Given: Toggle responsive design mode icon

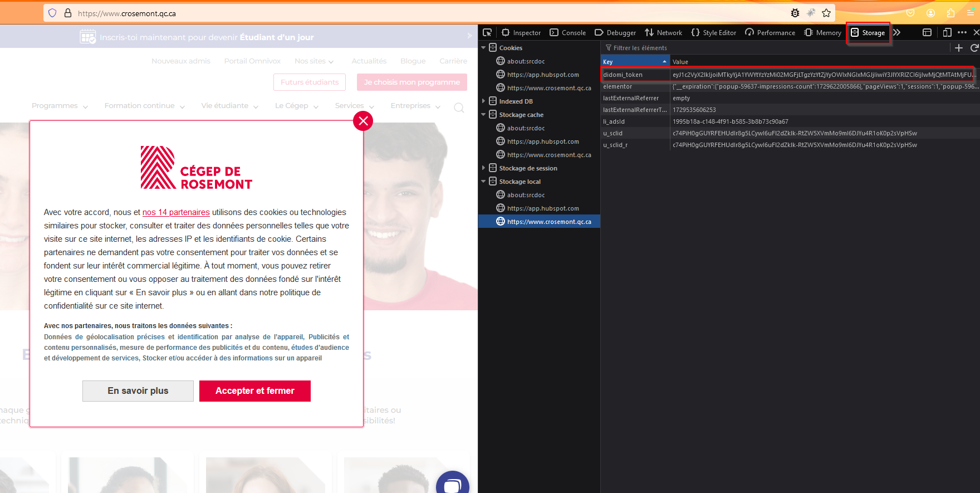Looking at the screenshot, I should (947, 32).
